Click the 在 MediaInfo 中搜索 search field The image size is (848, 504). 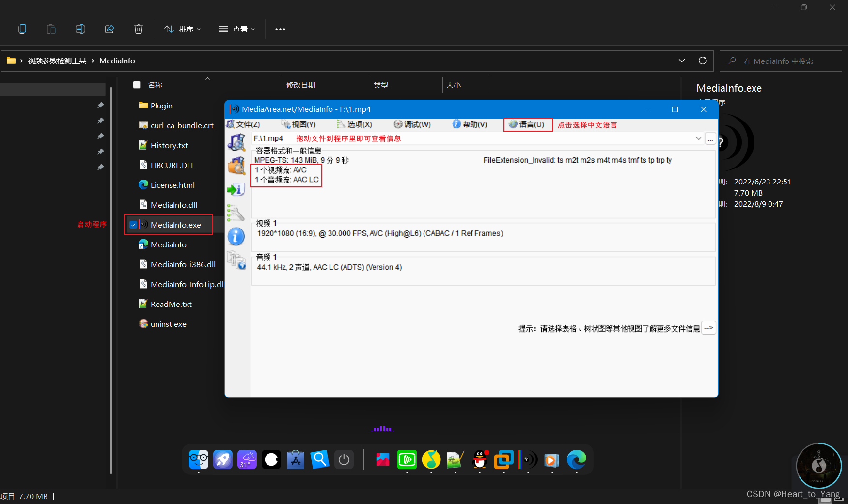[781, 61]
